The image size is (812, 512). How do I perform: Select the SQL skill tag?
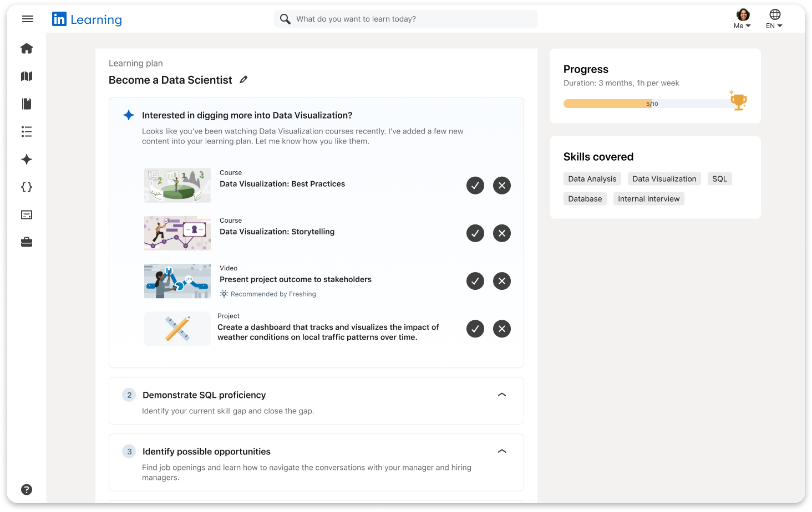[x=719, y=179]
